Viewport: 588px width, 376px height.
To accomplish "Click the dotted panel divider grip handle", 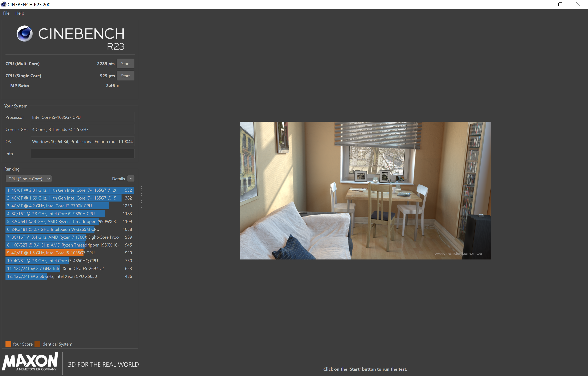I will point(142,197).
